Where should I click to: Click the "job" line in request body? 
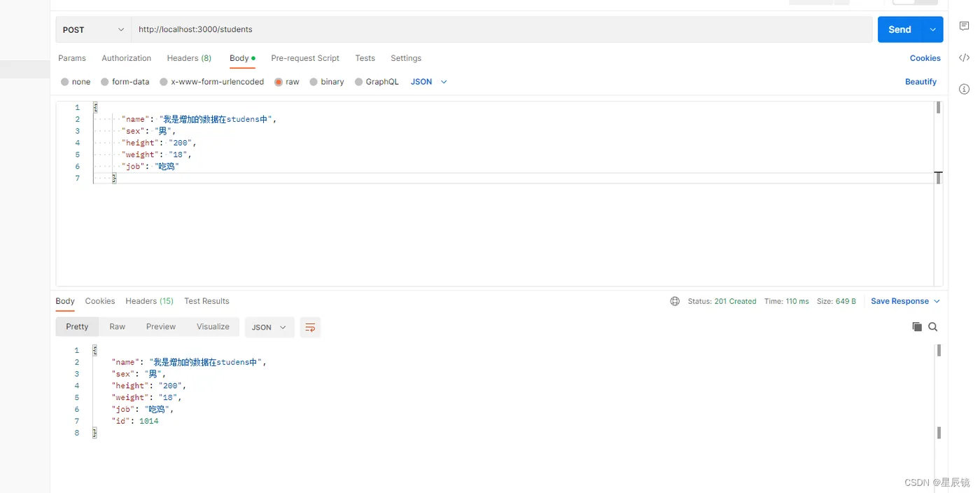coord(150,167)
